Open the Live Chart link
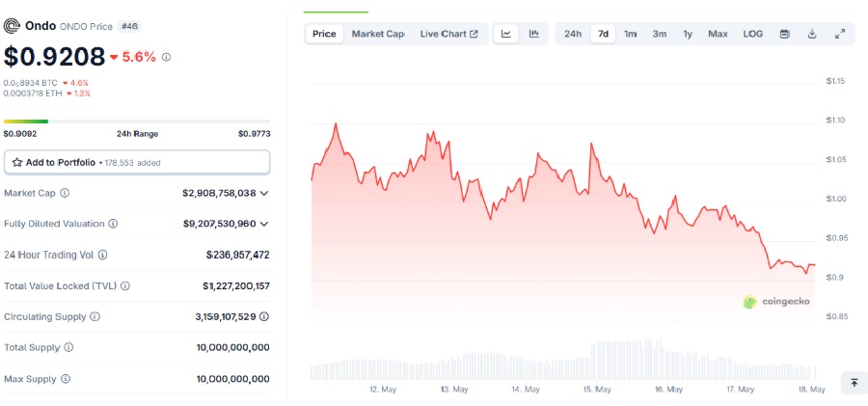Screen dimensions: 868x406 (448, 34)
